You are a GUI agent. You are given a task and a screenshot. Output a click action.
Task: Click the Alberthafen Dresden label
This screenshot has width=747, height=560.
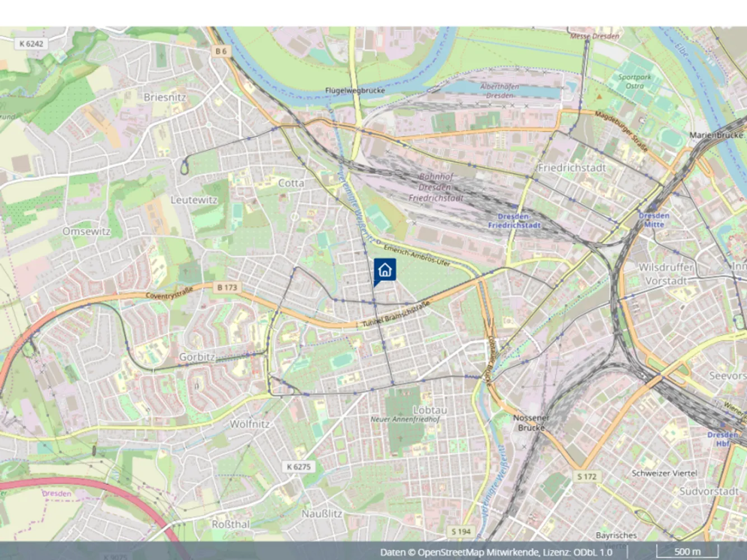coord(499,91)
